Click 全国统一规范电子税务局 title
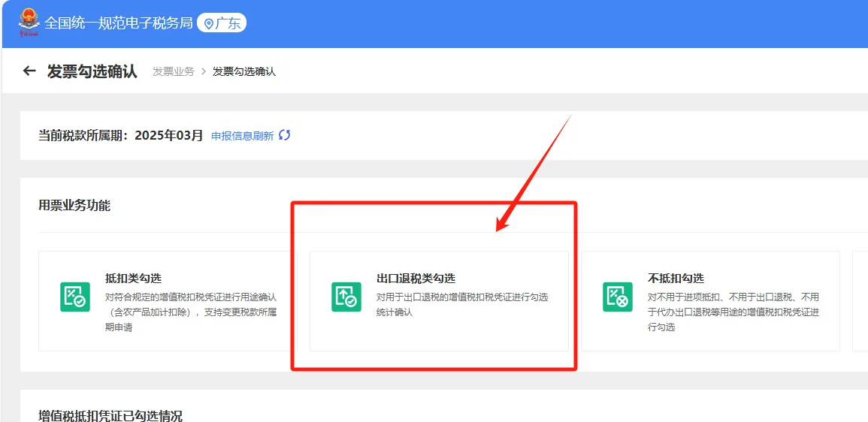This screenshot has height=422, width=868. click(119, 23)
